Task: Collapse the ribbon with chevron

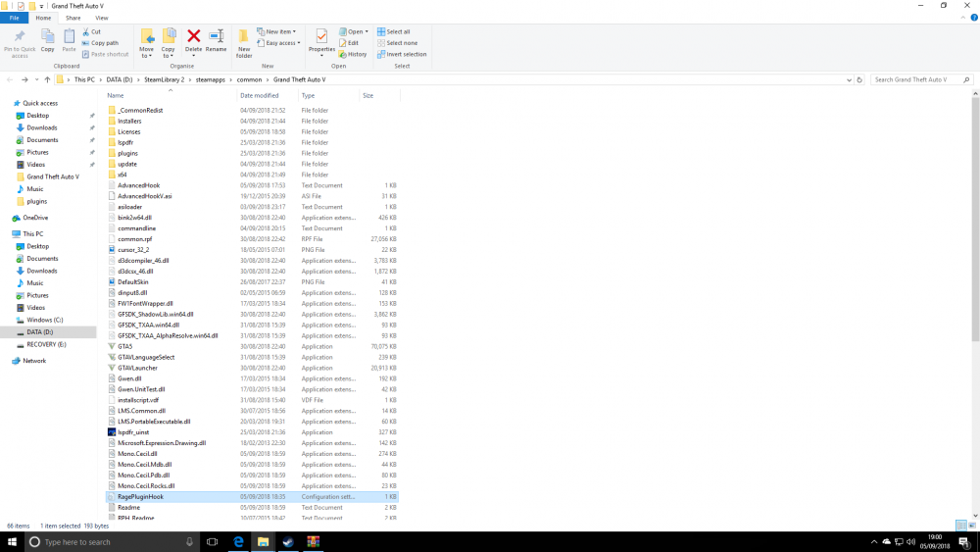Action: [x=963, y=18]
